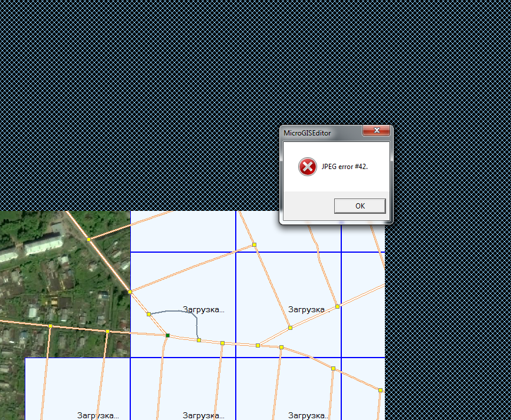The image size is (511, 420).
Task: Select the rightmost yellow node at map edge
Action: click(380, 390)
